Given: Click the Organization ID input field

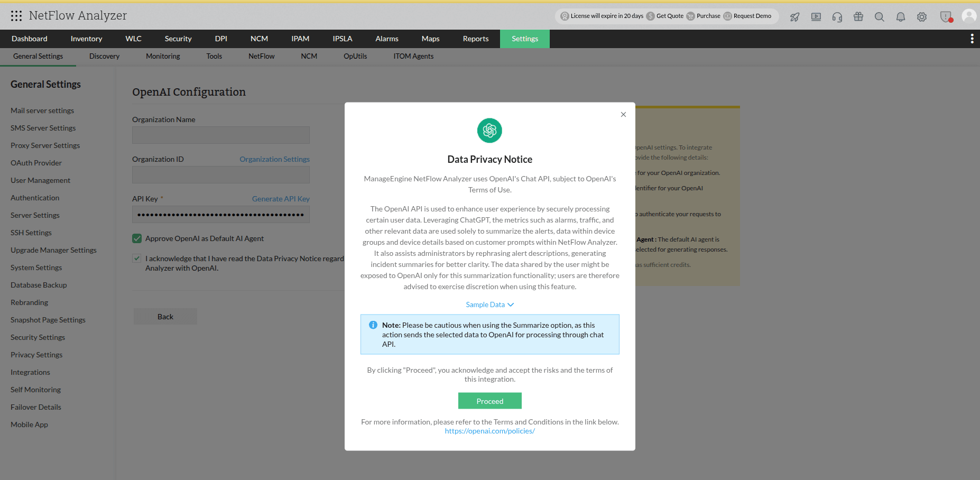Looking at the screenshot, I should [x=221, y=175].
